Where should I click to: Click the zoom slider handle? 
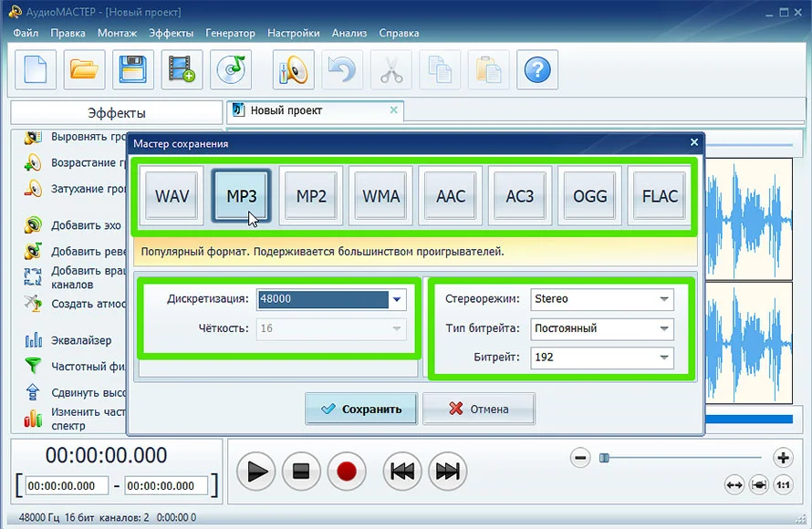pos(604,458)
